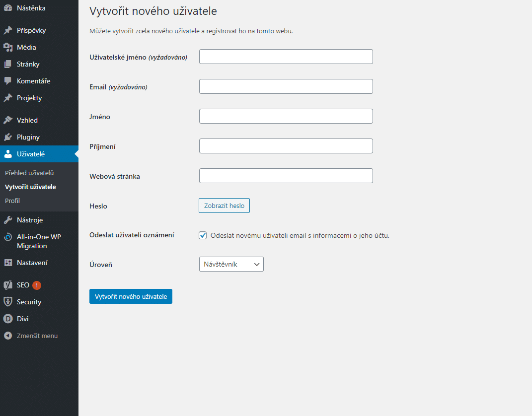Image resolution: width=532 pixels, height=416 pixels.
Task: Click the Nastavení sliders icon
Action: pyautogui.click(x=8, y=263)
